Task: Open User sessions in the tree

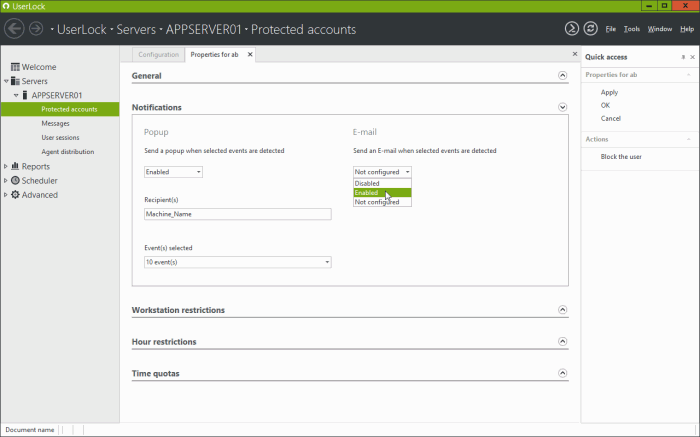Action: (60, 137)
